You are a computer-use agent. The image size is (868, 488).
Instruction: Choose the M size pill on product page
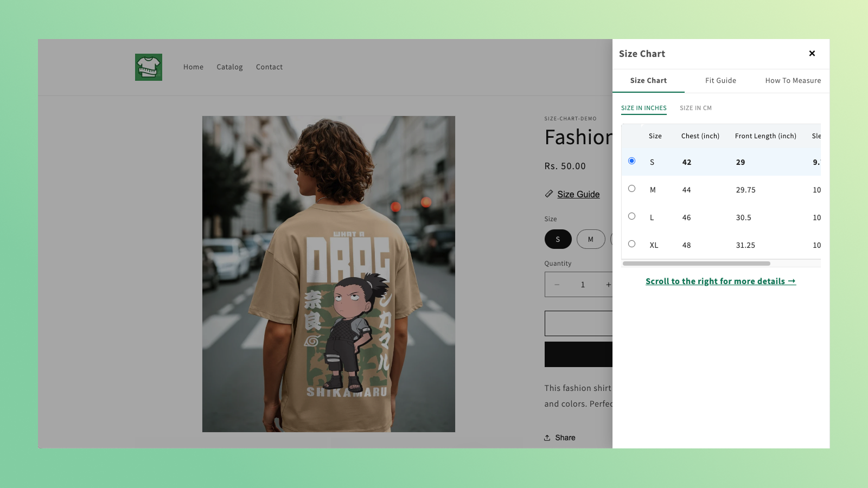tap(591, 239)
